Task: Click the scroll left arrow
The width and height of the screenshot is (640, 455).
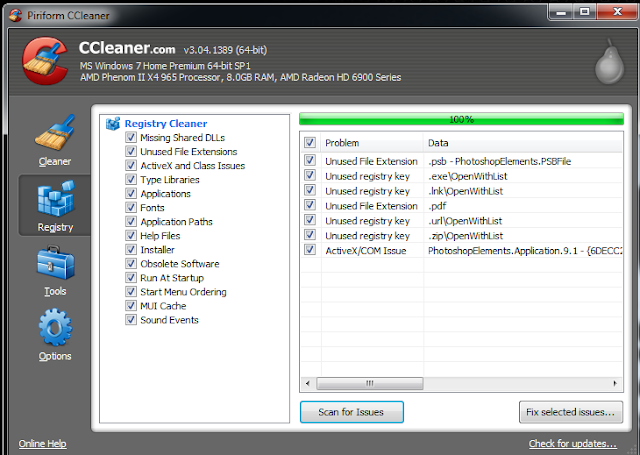Action: point(308,384)
